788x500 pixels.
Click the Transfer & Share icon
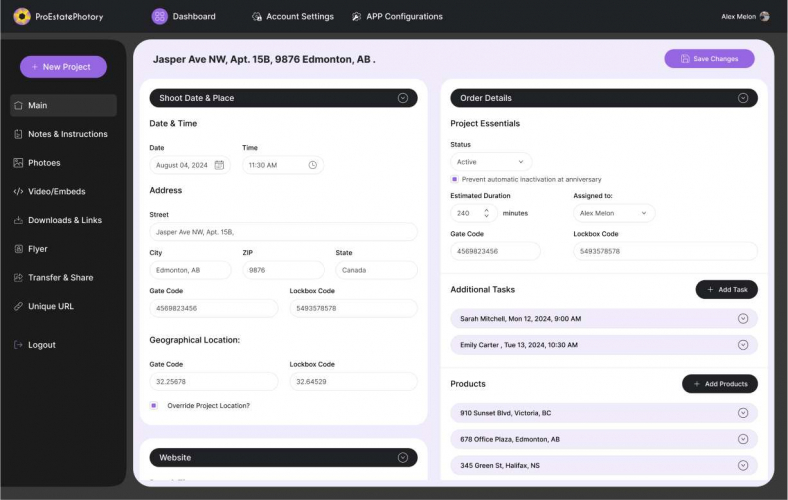point(19,277)
